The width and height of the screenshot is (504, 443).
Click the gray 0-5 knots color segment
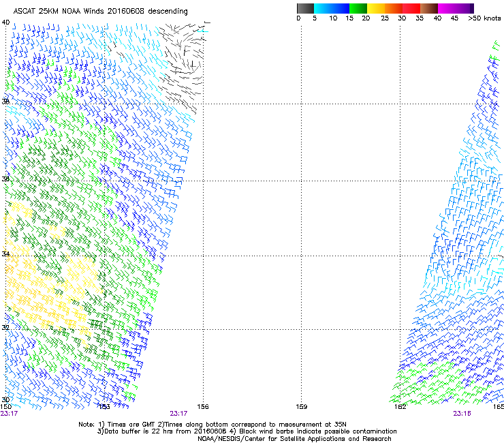[x=305, y=8]
